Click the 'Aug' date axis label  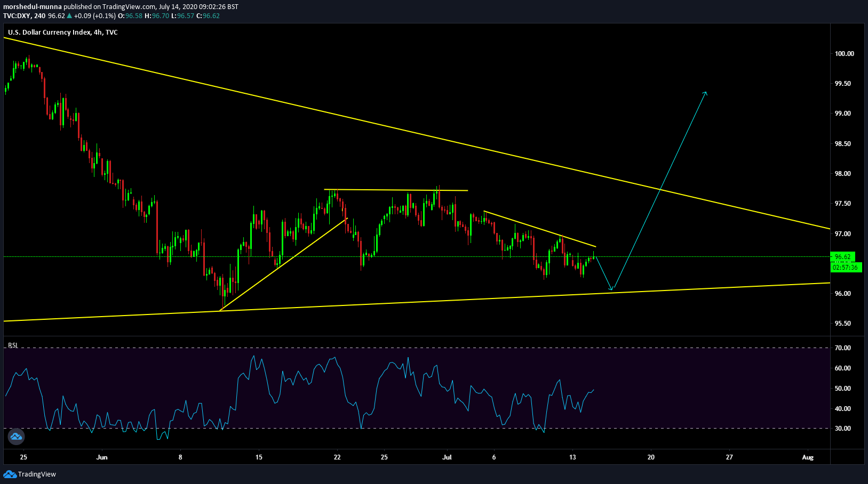click(x=808, y=457)
